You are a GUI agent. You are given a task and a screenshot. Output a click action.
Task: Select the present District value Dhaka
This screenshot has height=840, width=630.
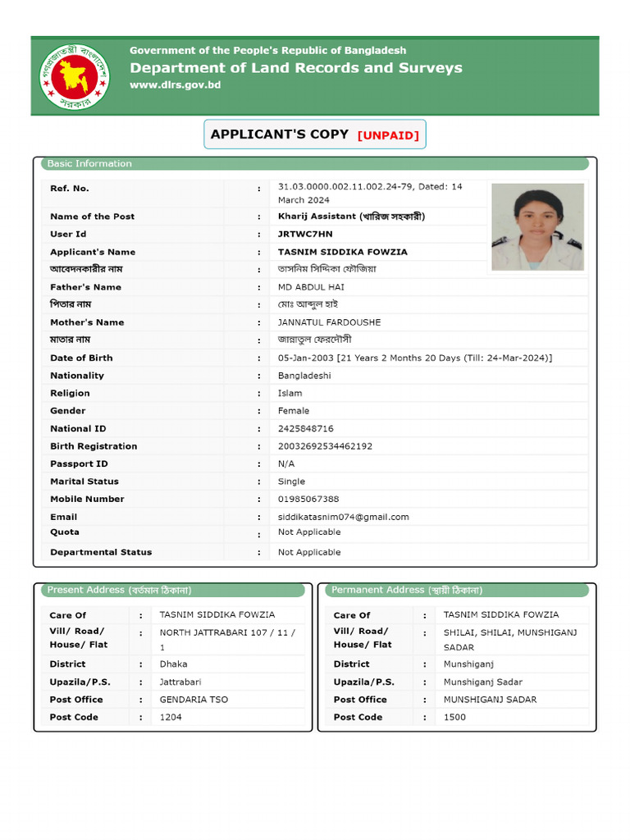click(x=174, y=664)
